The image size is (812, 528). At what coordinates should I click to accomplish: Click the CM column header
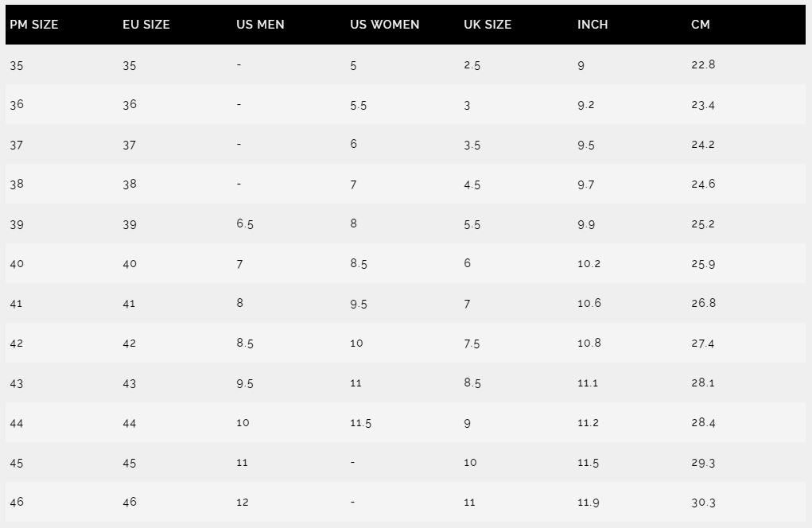tap(700, 25)
